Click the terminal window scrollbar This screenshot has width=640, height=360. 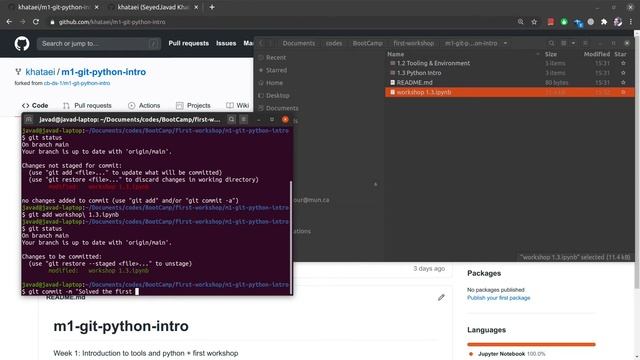pyautogui.click(x=291, y=237)
